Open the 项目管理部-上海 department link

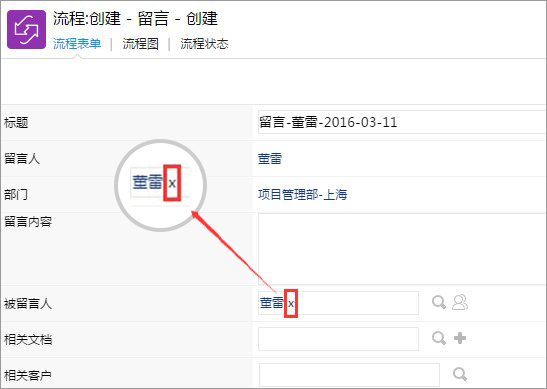pos(302,194)
